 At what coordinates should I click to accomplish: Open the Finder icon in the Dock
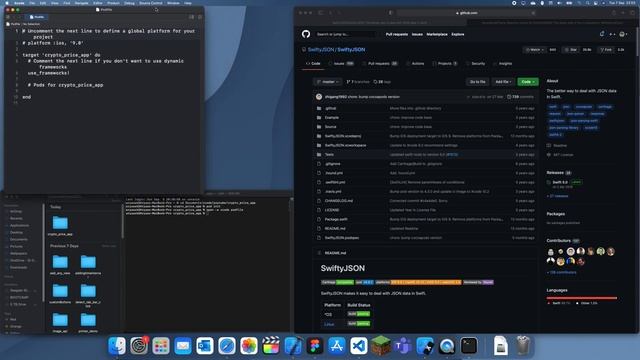(117, 346)
